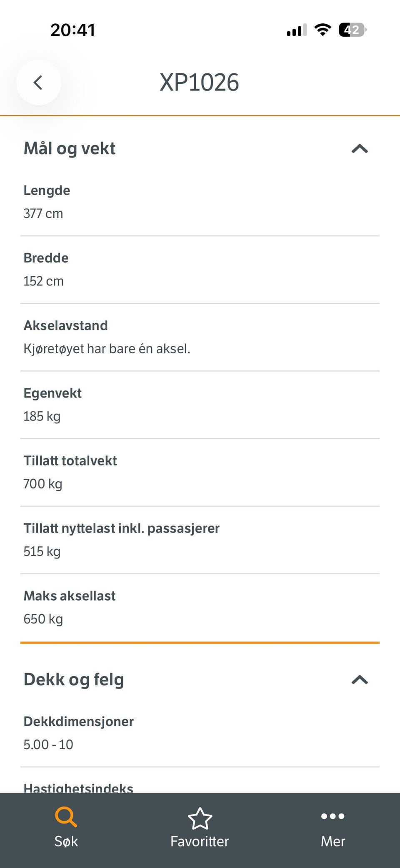Select the Maks aksellast 650 kg row
This screenshot has height=868, width=400.
pyautogui.click(x=200, y=607)
